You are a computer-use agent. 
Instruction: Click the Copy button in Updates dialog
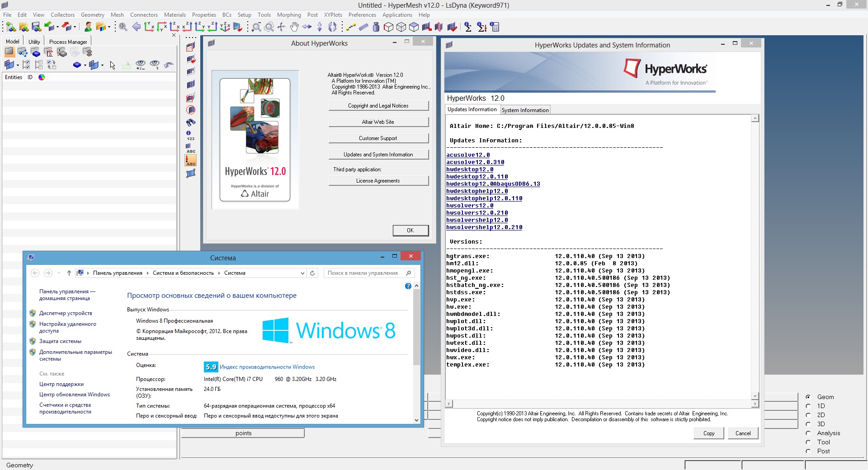pos(709,433)
